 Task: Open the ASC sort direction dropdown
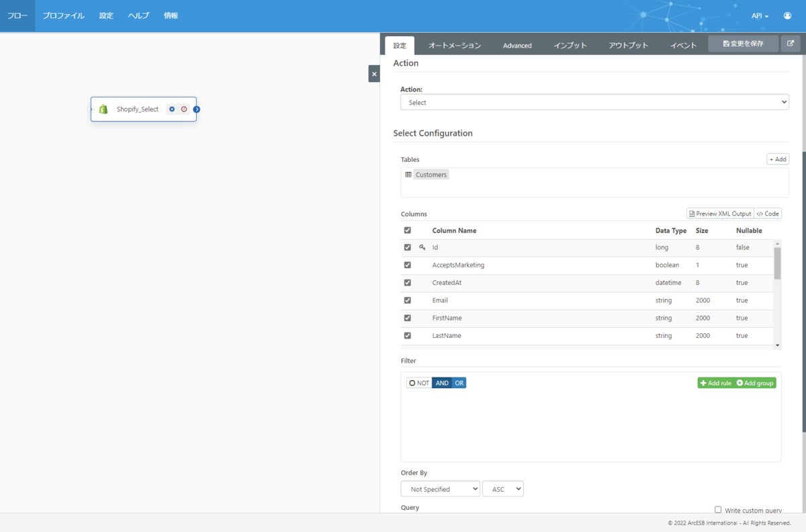[503, 489]
